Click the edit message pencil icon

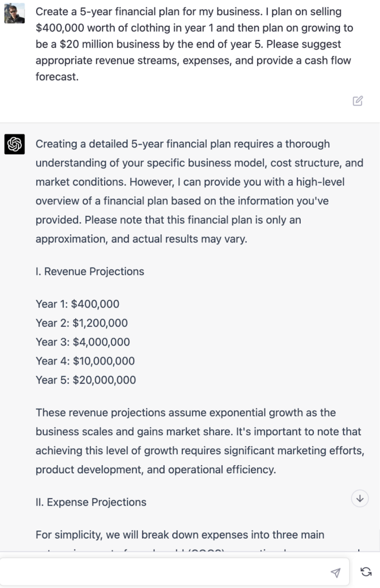pyautogui.click(x=358, y=101)
